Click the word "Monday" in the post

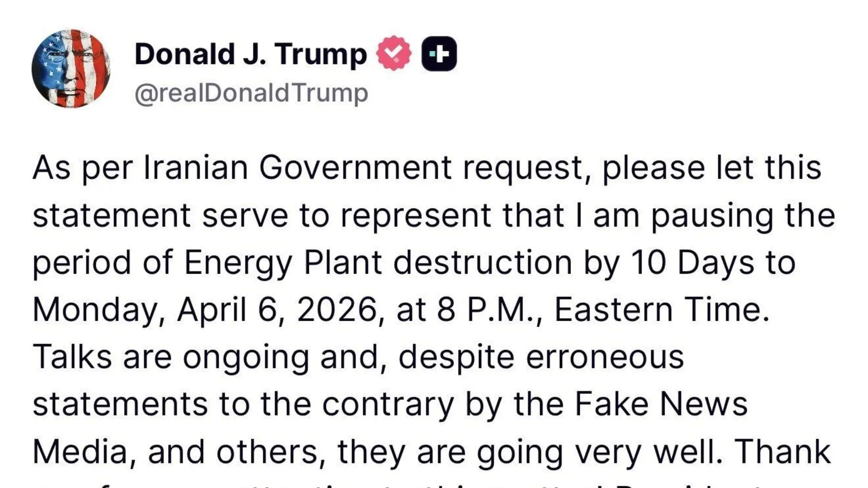click(x=95, y=310)
